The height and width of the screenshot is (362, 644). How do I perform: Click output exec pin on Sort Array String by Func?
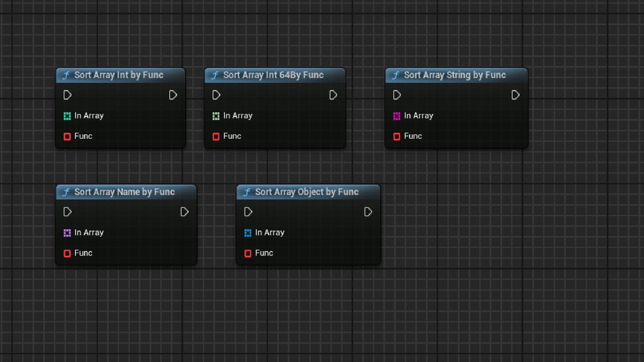coord(516,95)
